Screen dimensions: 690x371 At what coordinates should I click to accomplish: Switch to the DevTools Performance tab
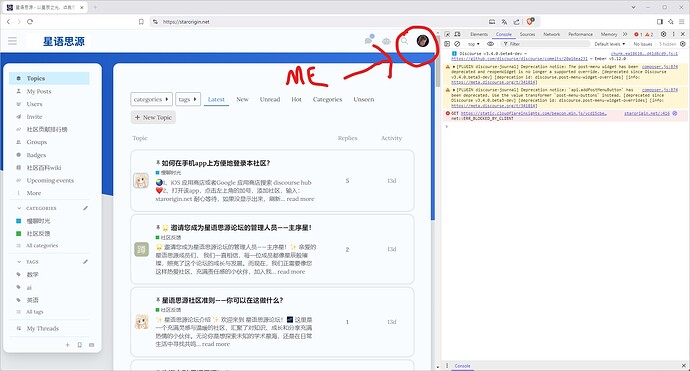coord(580,34)
